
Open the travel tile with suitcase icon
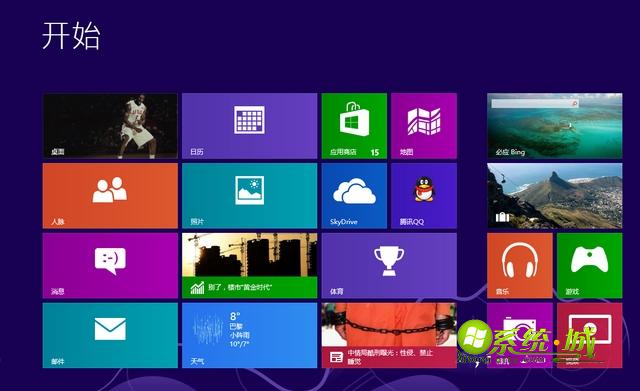[x=555, y=196]
